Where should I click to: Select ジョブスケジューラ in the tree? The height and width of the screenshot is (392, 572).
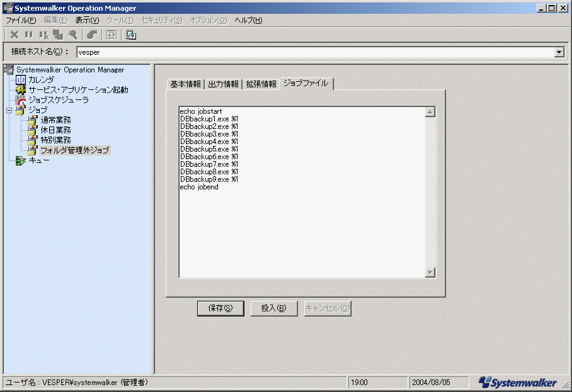pyautogui.click(x=59, y=100)
